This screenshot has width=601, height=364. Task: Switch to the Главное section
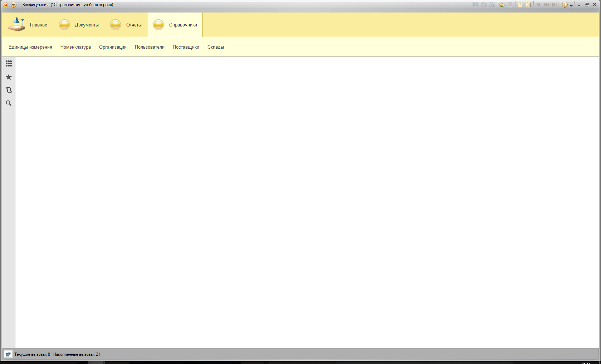[x=28, y=25]
